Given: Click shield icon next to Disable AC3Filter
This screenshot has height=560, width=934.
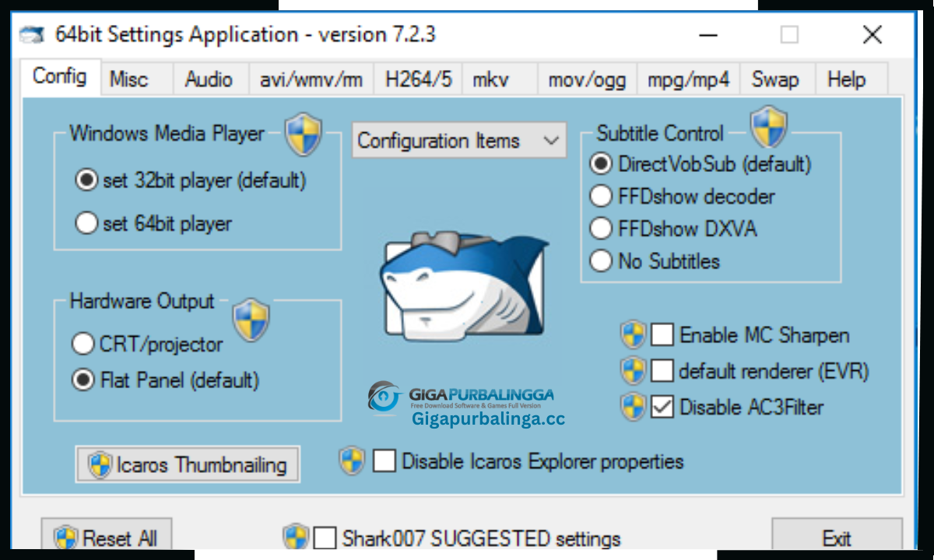Looking at the screenshot, I should pos(634,406).
